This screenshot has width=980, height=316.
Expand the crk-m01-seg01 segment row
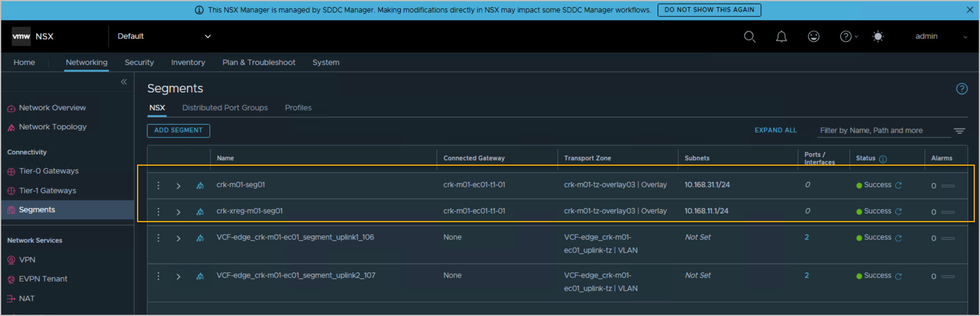click(178, 186)
